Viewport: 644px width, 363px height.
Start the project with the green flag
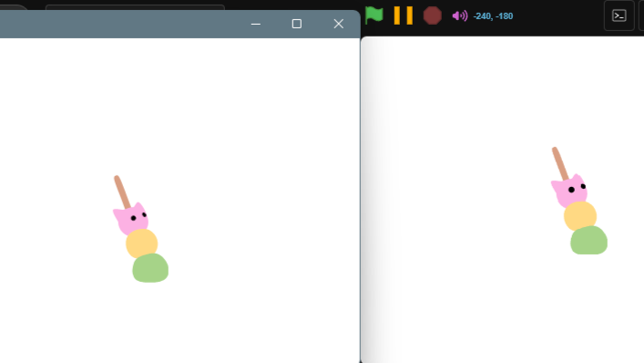pos(373,16)
